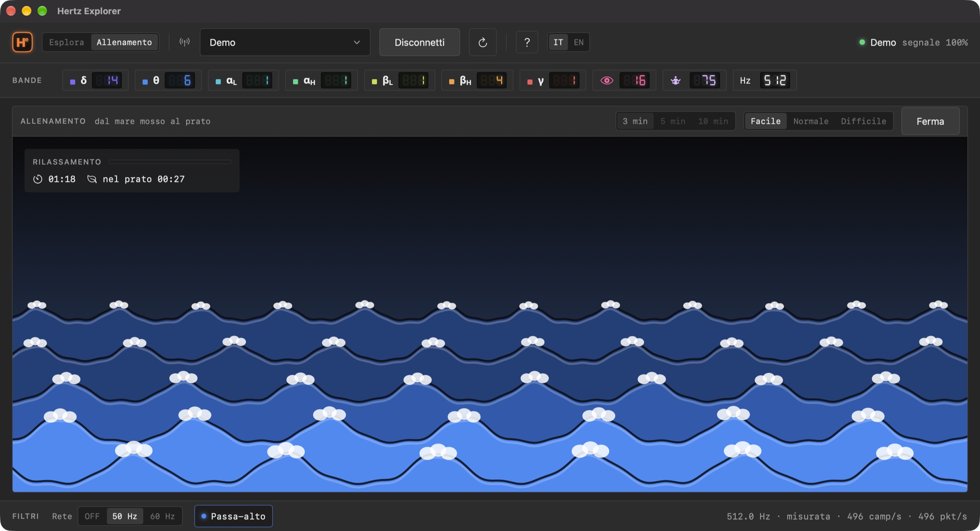Click the Rilassamento progress bar
The image size is (980, 531).
[x=170, y=162]
